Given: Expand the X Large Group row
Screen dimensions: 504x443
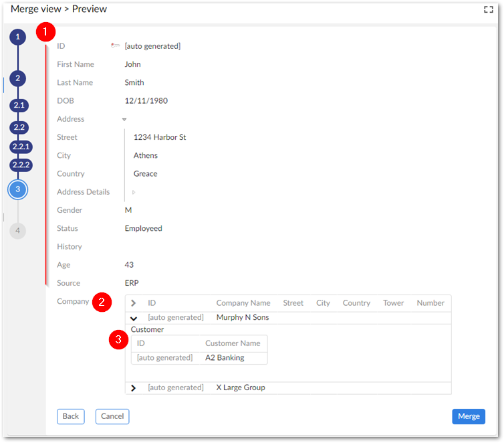Looking at the screenshot, I should click(x=134, y=388).
